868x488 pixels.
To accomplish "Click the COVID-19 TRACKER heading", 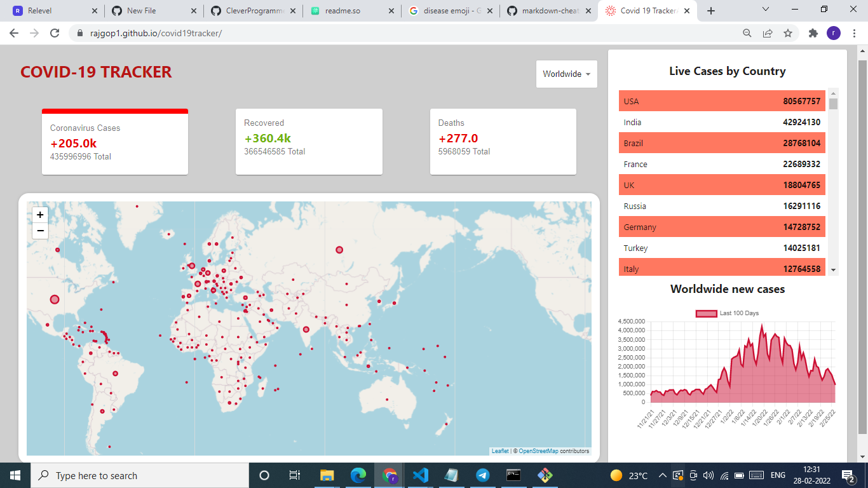I will pos(96,72).
